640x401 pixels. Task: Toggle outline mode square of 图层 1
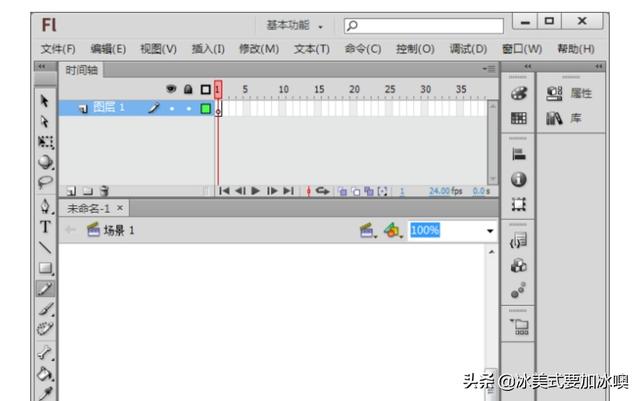coord(205,109)
